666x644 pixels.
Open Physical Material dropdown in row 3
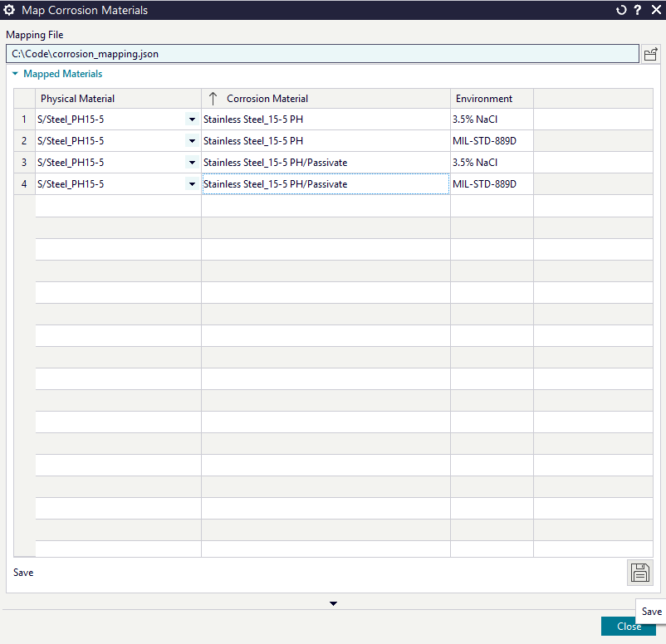tap(192, 163)
